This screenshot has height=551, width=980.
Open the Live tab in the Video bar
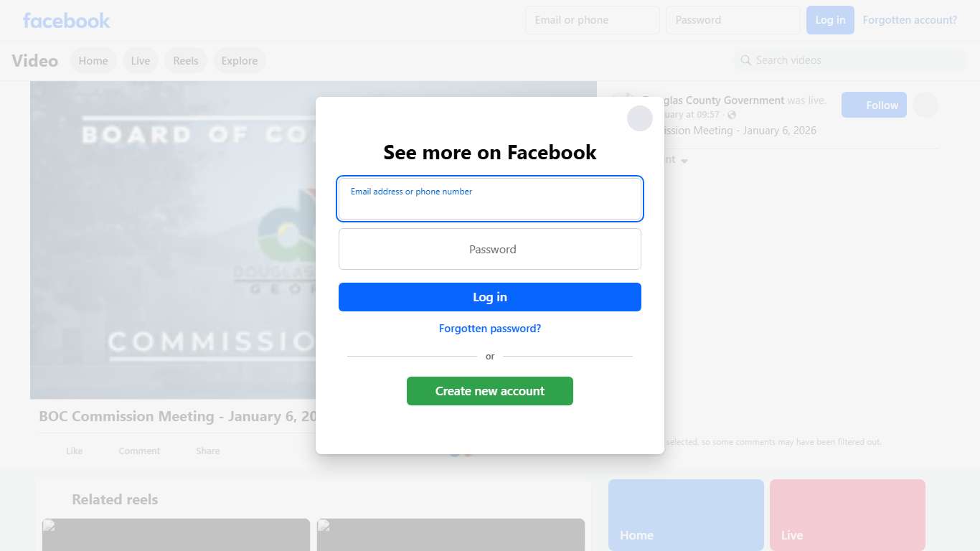coord(141,61)
